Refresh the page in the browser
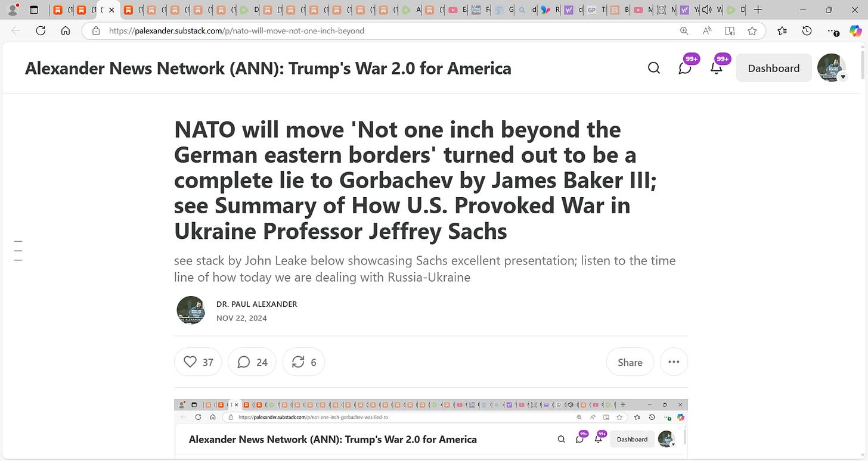The width and height of the screenshot is (868, 461). point(41,30)
